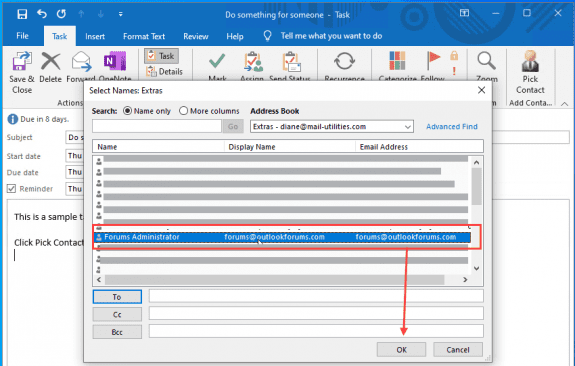Image resolution: width=575 pixels, height=366 pixels.
Task: Open the File menu
Action: (x=22, y=36)
